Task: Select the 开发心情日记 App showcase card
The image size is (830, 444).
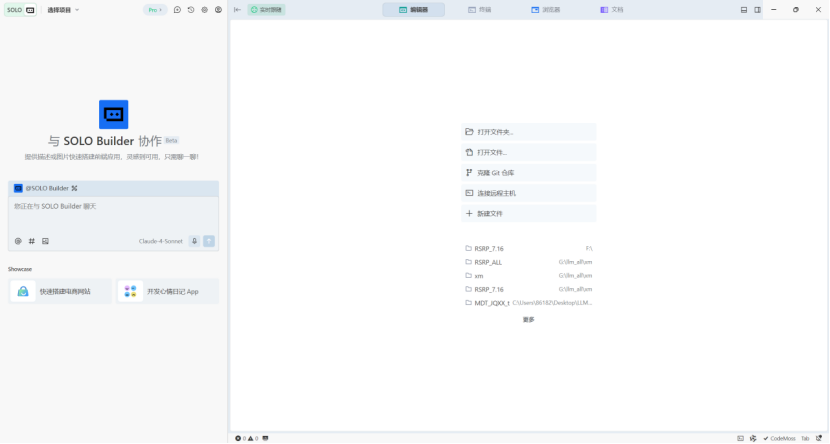Action: pos(167,292)
